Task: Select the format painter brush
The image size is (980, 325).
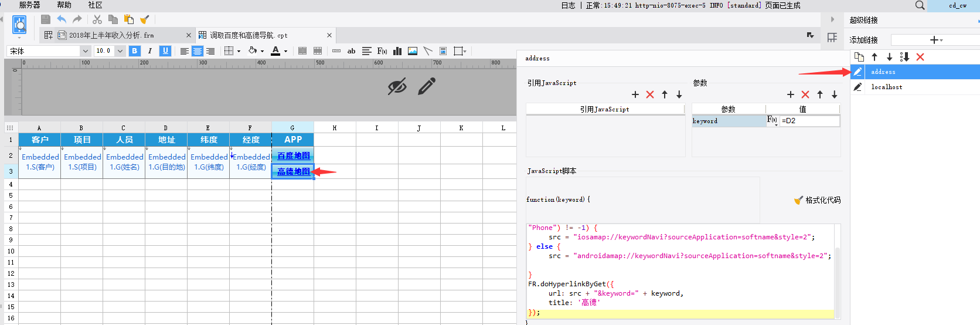Action: tap(145, 19)
